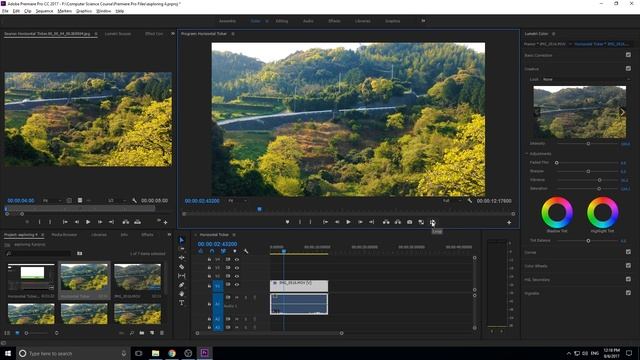Toggle Color Wheels section checkbox
The width and height of the screenshot is (640, 360).
pyautogui.click(x=628, y=266)
